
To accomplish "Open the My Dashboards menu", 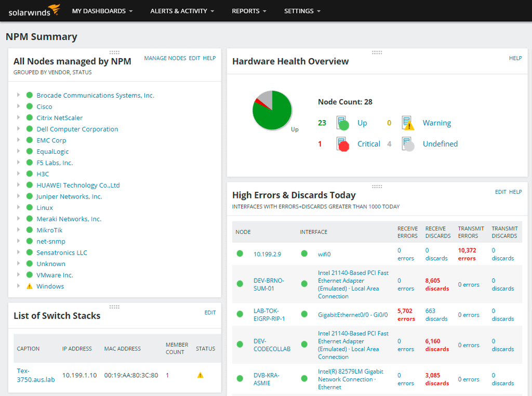I will tap(102, 11).
